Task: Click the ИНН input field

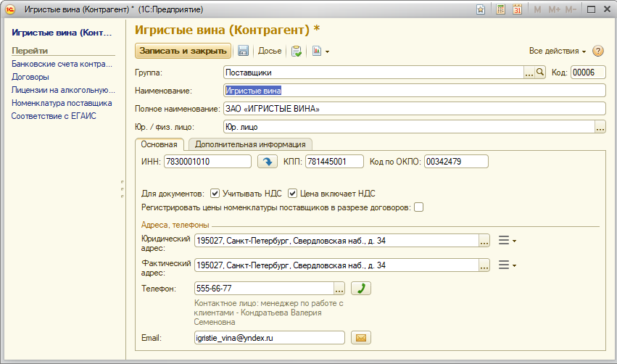Action: 207,162
